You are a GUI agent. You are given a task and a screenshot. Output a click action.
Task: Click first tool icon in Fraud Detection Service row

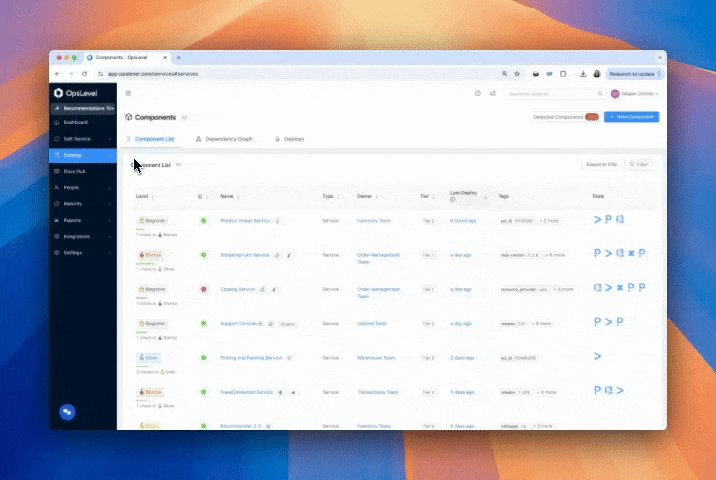pos(597,390)
